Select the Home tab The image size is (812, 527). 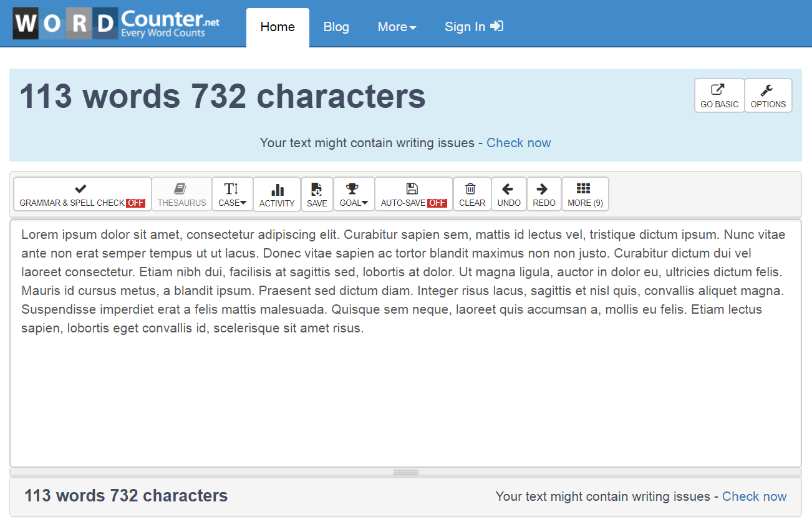pyautogui.click(x=278, y=27)
